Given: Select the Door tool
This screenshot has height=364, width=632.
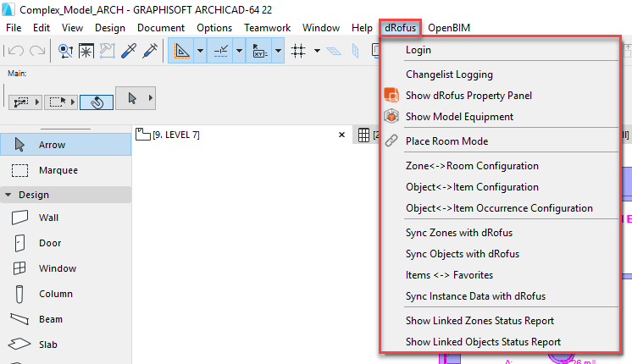Looking at the screenshot, I should coord(49,243).
